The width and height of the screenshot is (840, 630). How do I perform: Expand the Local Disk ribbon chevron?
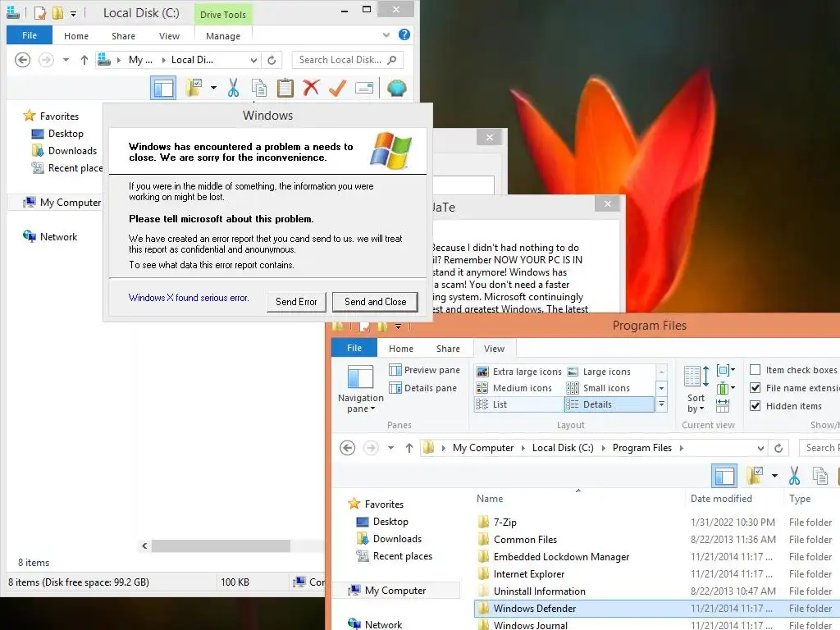pyautogui.click(x=386, y=34)
